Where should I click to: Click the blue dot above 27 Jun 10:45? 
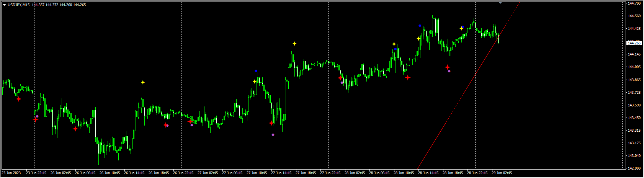(256, 71)
